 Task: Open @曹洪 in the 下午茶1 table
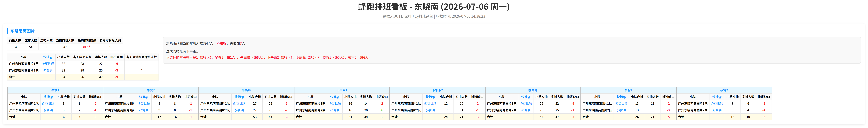[335, 110]
